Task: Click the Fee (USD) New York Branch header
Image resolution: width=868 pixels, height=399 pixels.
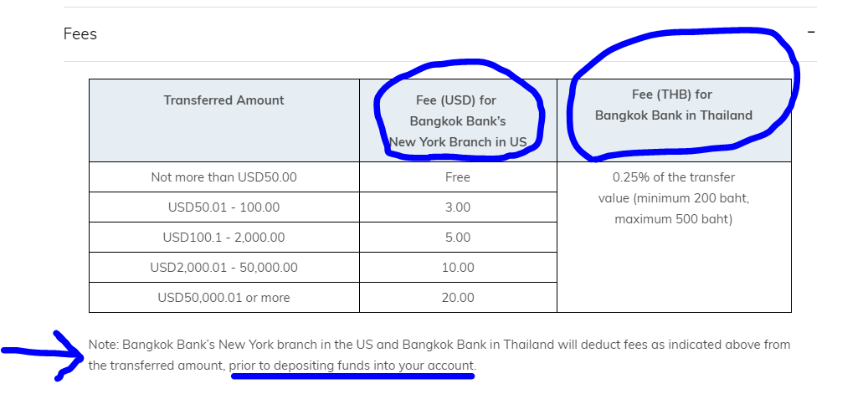Action: pos(458,121)
